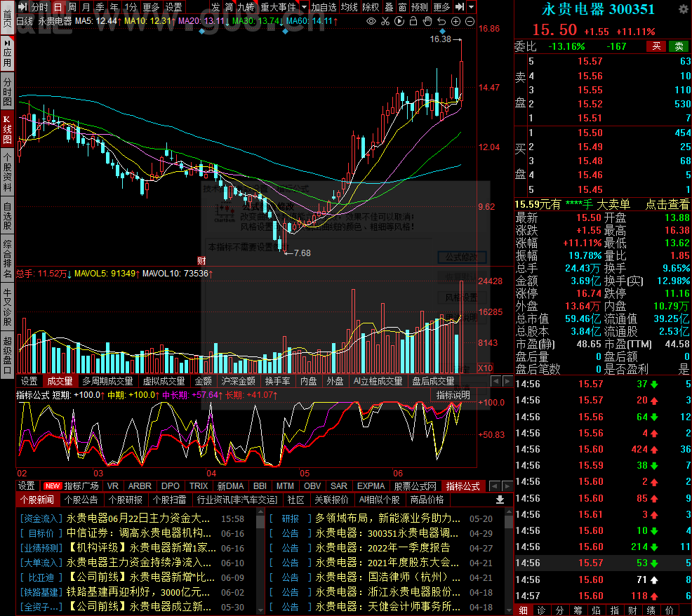Select the 周 weekly period tab
The image size is (692, 616).
tap(72, 7)
